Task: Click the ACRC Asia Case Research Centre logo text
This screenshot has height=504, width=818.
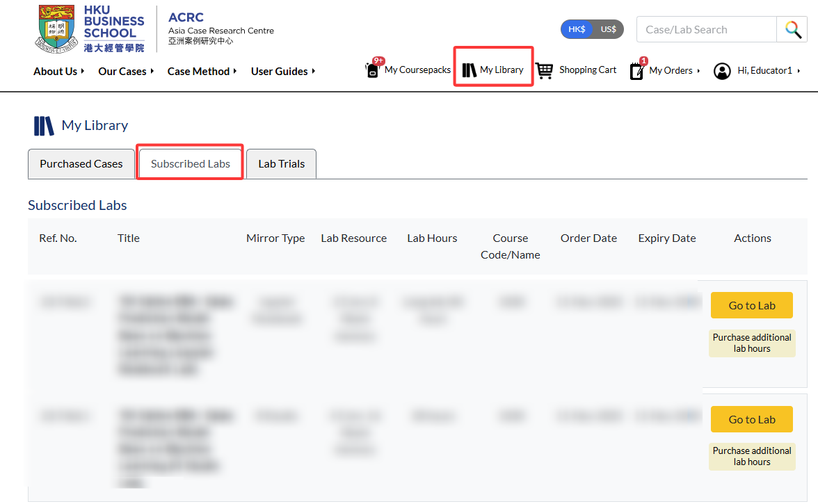Action: click(220, 29)
